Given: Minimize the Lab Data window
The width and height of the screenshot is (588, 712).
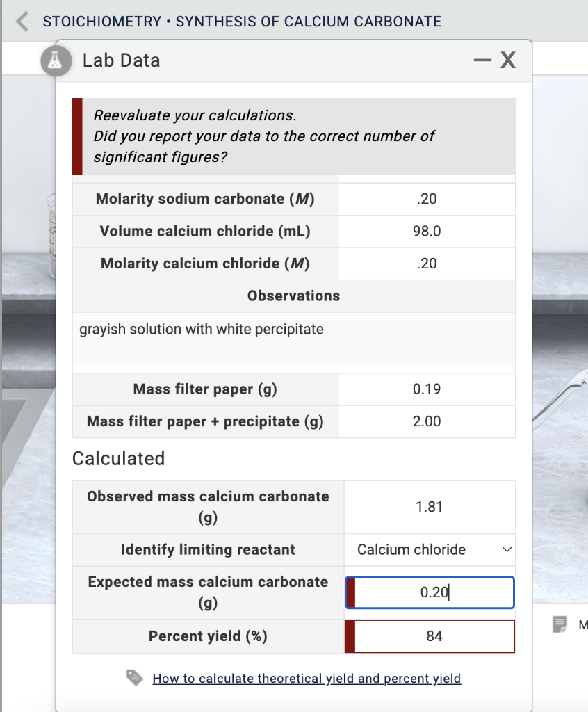Looking at the screenshot, I should (482, 60).
